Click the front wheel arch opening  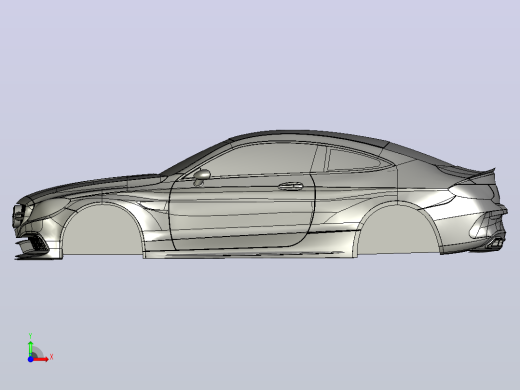click(102, 230)
